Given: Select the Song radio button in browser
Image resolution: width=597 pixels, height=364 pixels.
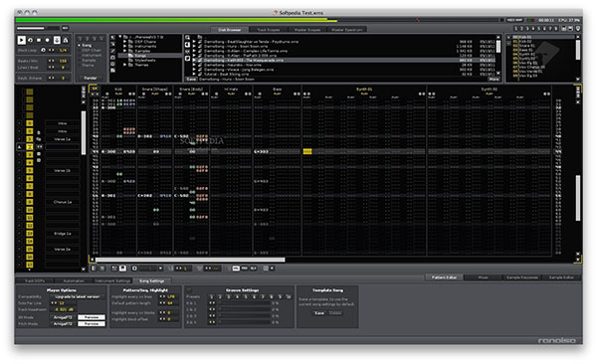Looking at the screenshot, I should (80, 46).
